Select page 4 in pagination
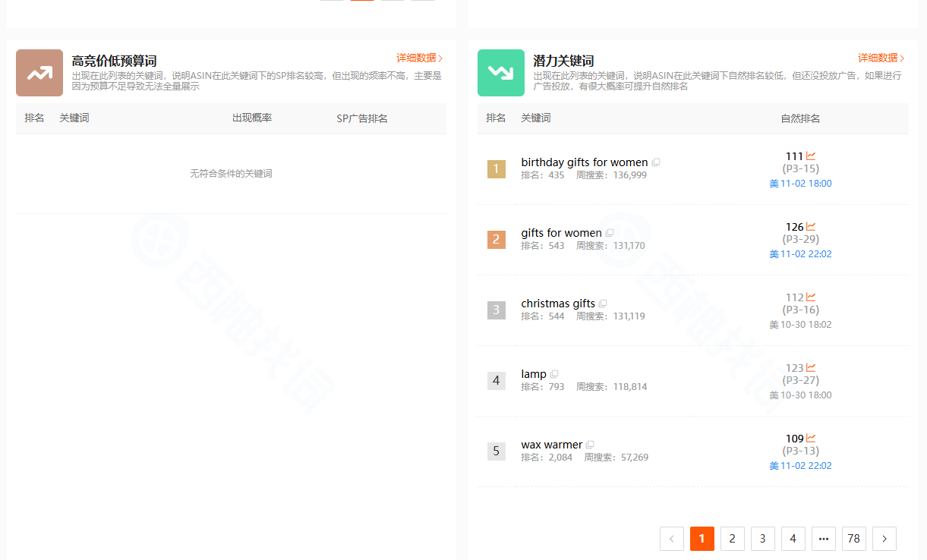 tap(793, 539)
